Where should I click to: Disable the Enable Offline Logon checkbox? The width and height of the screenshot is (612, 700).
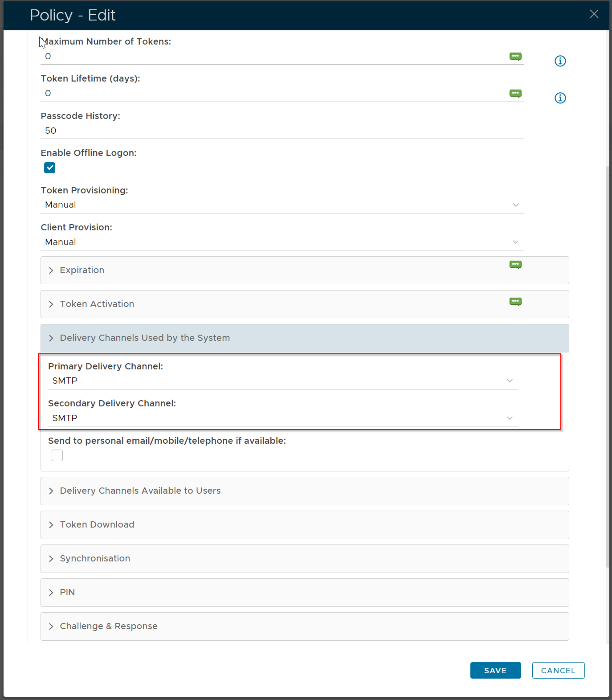point(50,168)
